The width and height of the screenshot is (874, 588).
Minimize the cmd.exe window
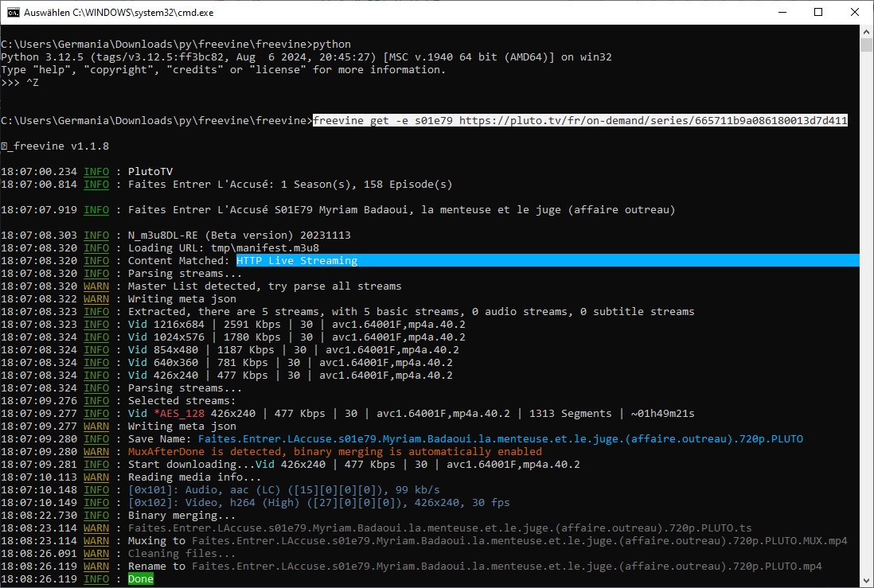782,12
